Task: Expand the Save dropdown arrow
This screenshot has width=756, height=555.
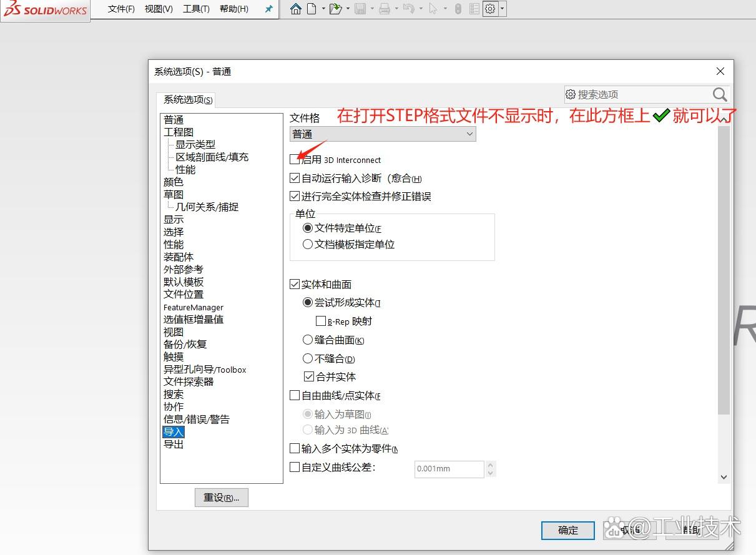Action: [x=372, y=9]
